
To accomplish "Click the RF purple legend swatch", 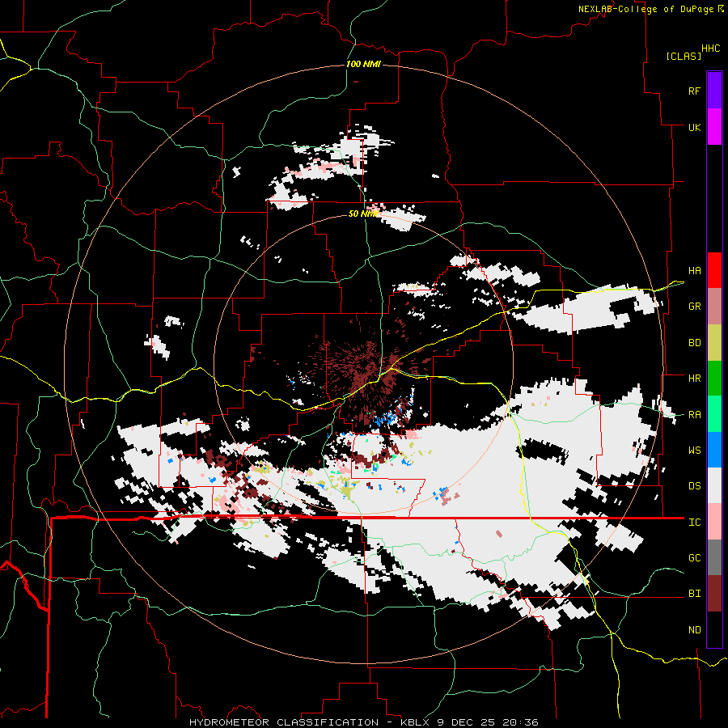I will (714, 90).
